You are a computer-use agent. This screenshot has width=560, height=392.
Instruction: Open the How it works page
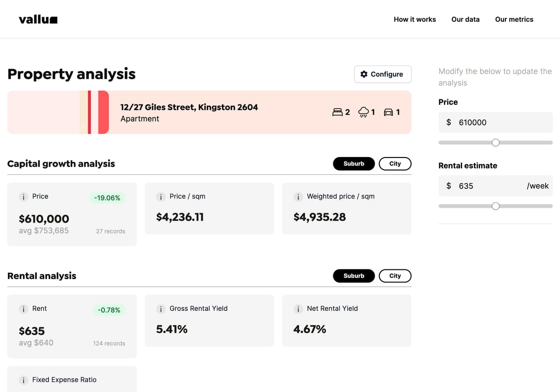coord(414,19)
